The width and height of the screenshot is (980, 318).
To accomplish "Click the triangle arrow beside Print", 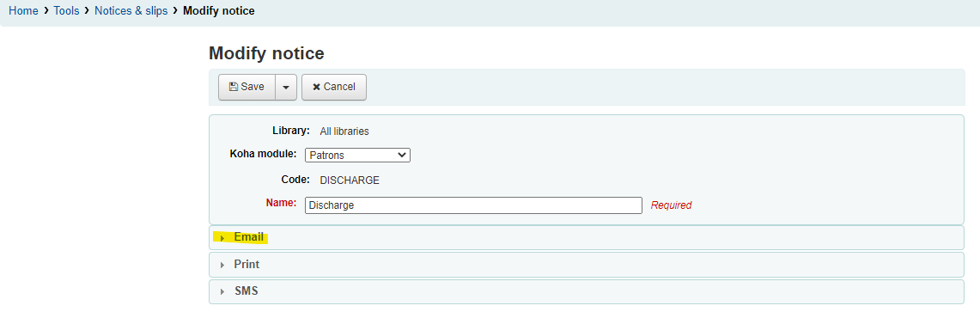I will [222, 265].
